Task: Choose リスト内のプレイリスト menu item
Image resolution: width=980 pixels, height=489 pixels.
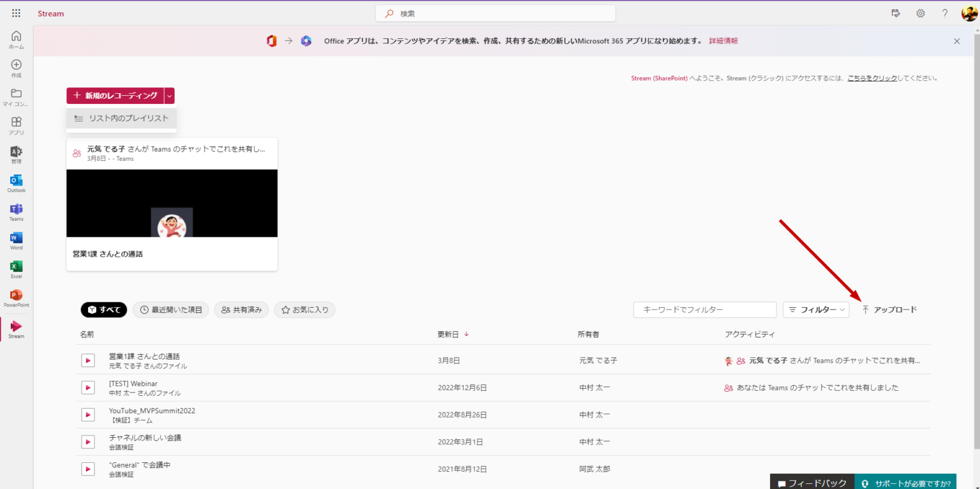Action: click(x=121, y=118)
